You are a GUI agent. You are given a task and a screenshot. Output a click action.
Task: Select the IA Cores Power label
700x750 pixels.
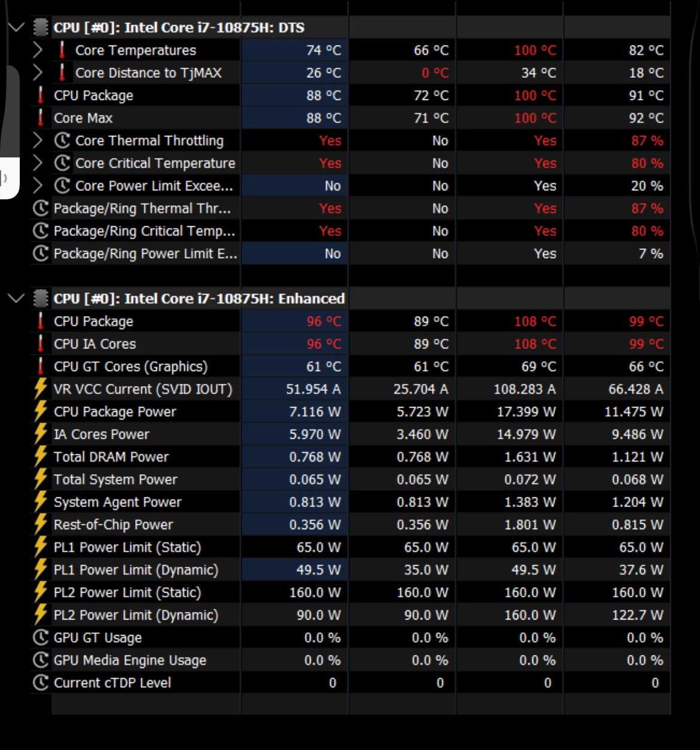click(x=102, y=434)
